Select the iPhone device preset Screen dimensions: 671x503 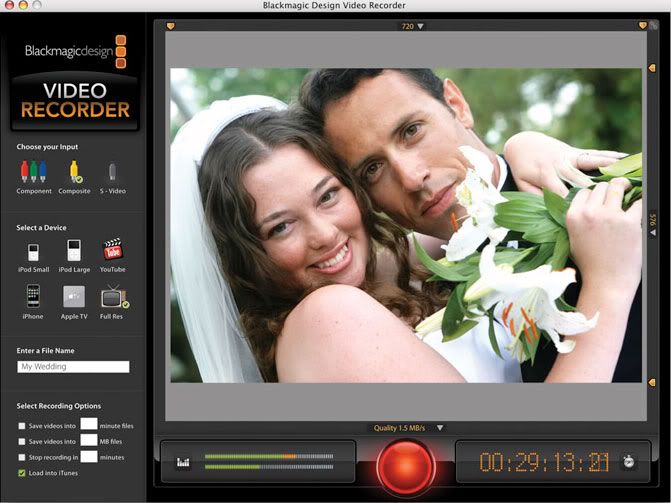(x=33, y=296)
